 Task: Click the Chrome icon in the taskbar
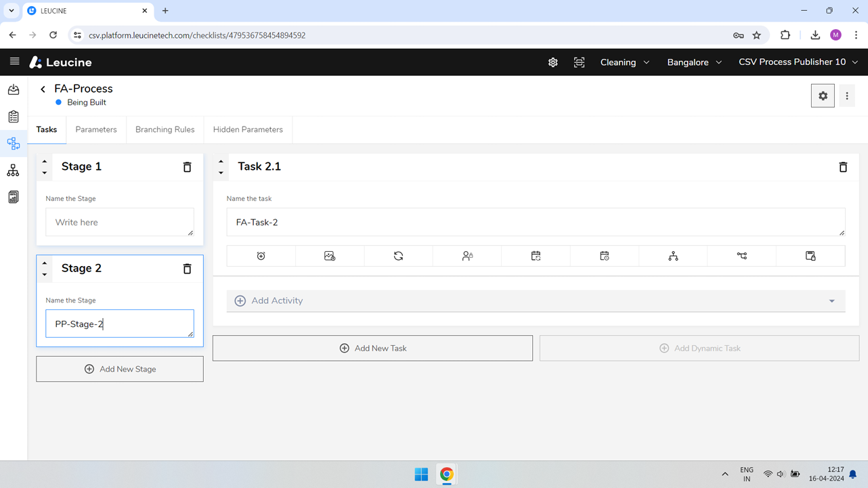(447, 474)
